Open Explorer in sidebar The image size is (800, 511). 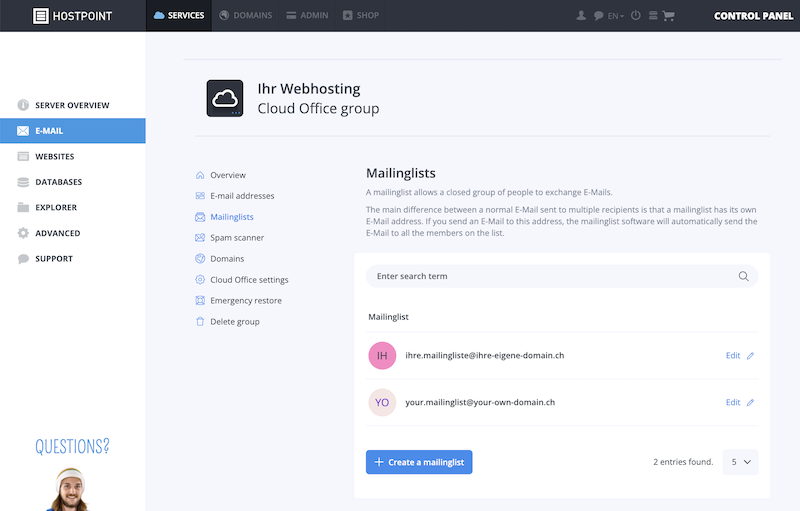point(72,208)
